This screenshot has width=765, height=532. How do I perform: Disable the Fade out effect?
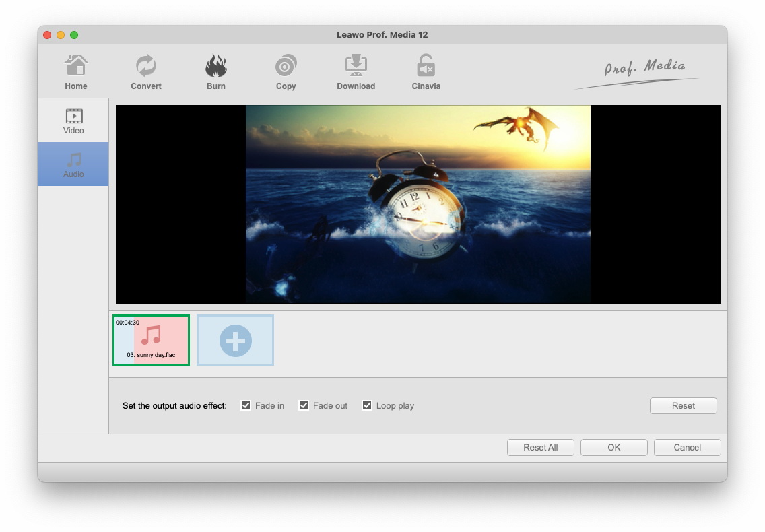(x=304, y=405)
